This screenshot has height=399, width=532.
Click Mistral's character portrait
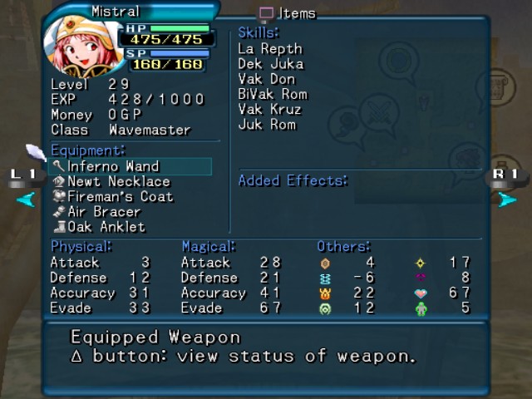click(x=82, y=46)
